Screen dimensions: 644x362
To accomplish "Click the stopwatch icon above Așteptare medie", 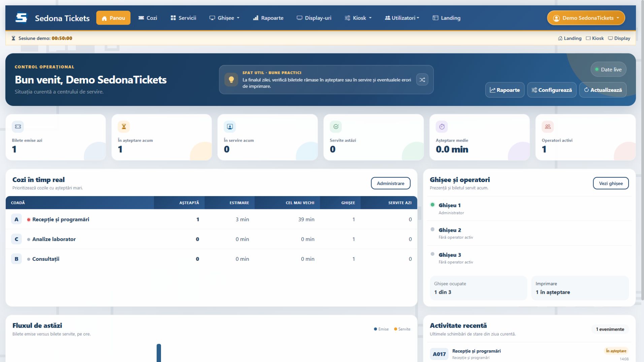I will 442,126.
